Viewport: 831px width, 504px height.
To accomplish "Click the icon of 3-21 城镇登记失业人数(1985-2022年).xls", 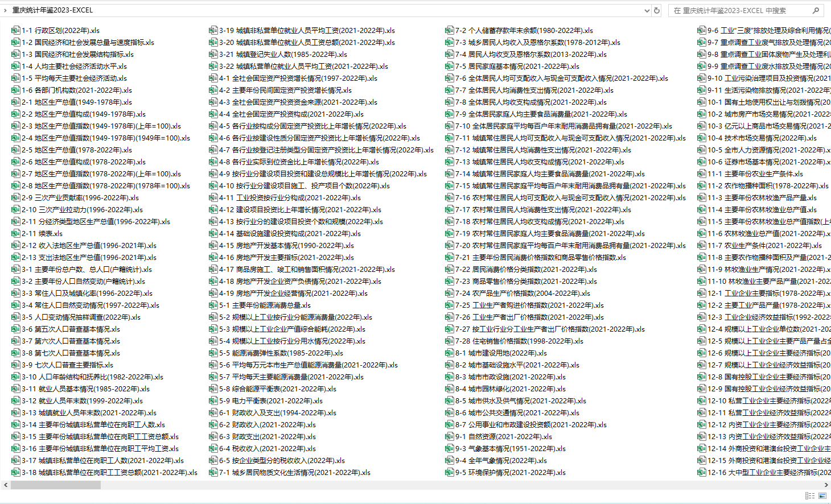I will 213,54.
